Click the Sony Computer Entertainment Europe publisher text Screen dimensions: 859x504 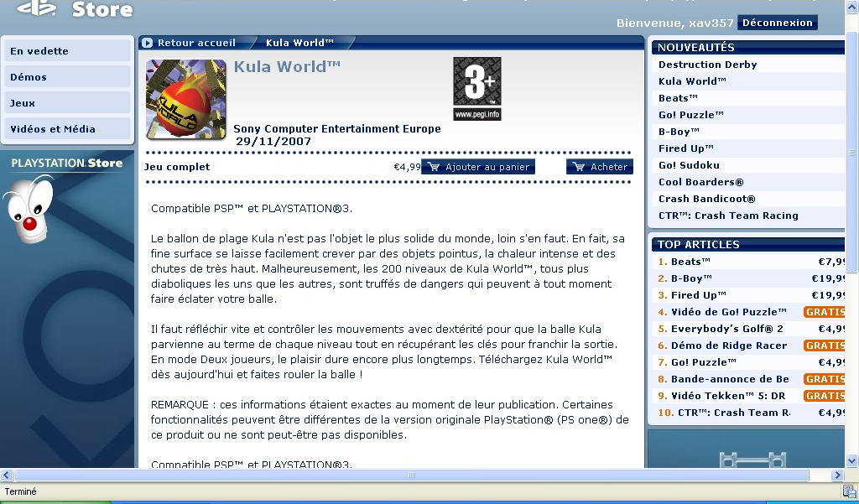337,129
